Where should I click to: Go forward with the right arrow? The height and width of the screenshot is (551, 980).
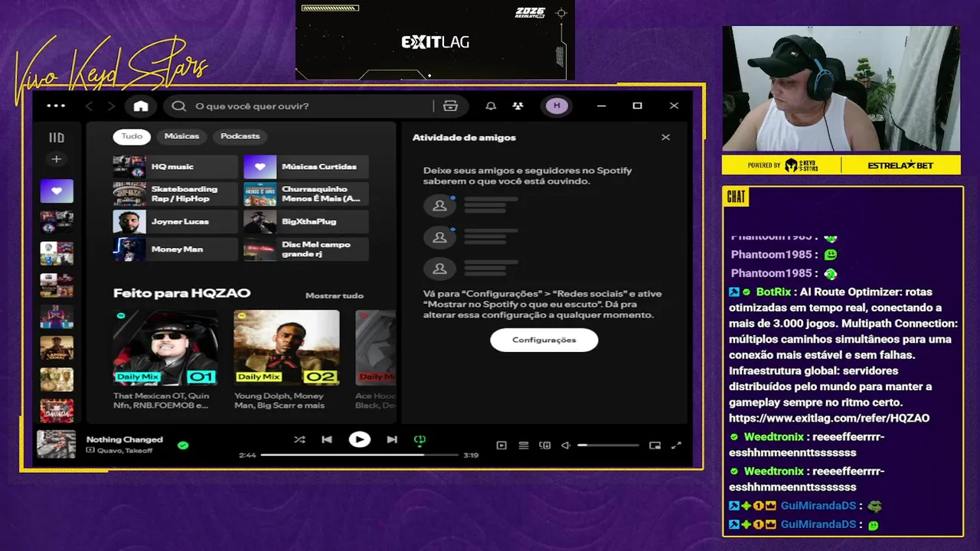coord(111,106)
